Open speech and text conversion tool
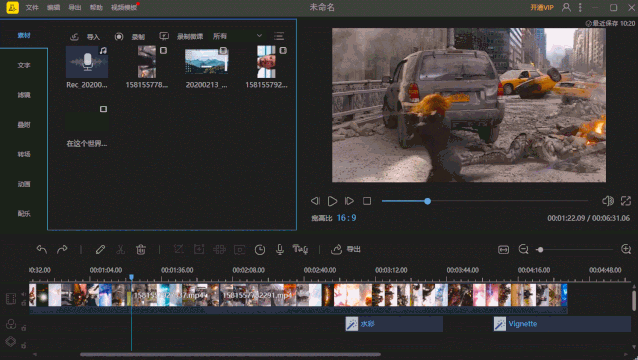Screen dimensions: 638x360 [x=300, y=249]
